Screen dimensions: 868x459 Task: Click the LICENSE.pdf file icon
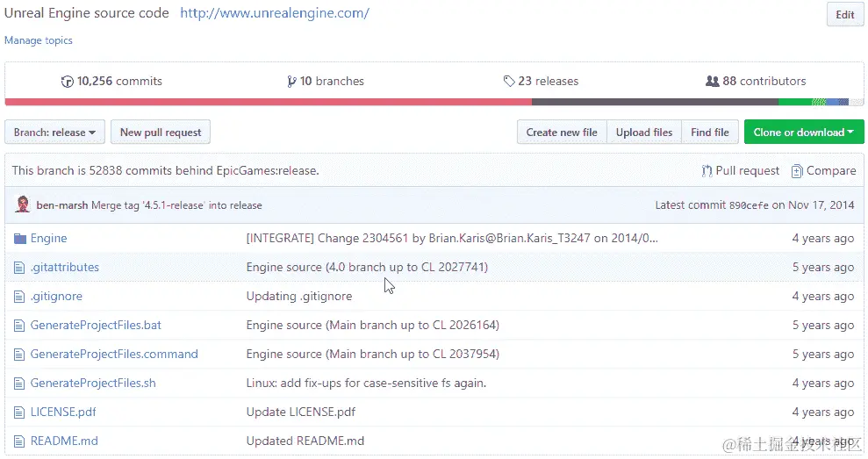(19, 412)
